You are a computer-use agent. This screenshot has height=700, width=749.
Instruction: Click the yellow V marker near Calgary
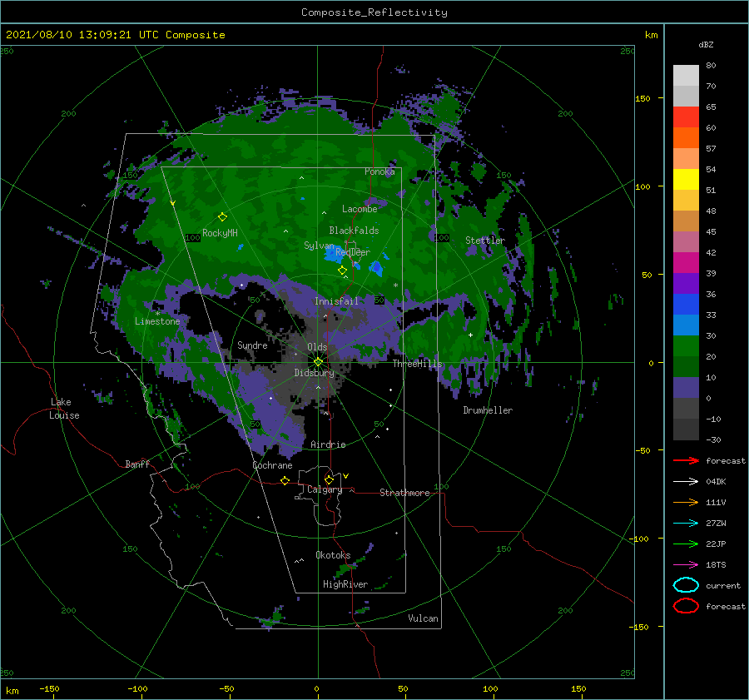coord(346,476)
